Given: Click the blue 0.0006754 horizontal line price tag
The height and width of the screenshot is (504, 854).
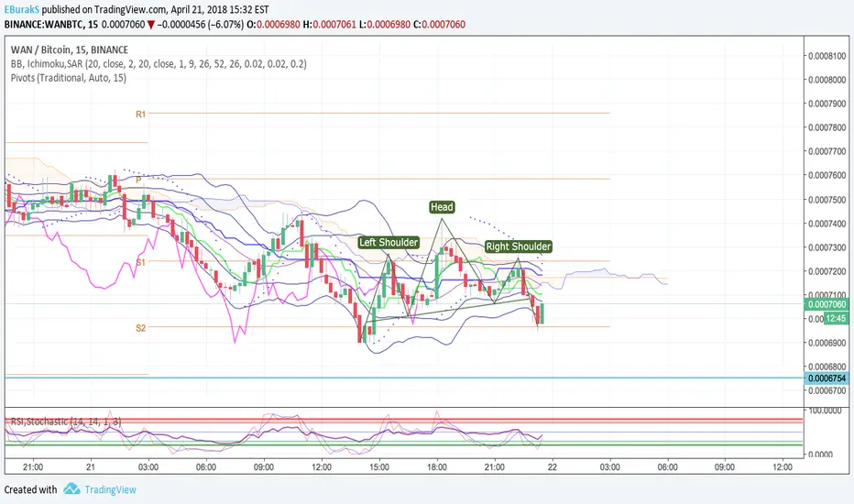Looking at the screenshot, I should pyautogui.click(x=827, y=378).
